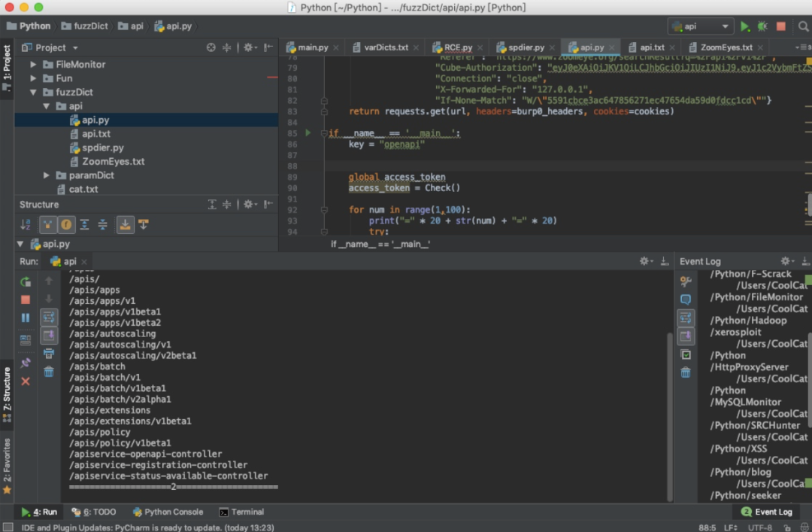
Task: Start debugging with the bug icon
Action: point(762,26)
